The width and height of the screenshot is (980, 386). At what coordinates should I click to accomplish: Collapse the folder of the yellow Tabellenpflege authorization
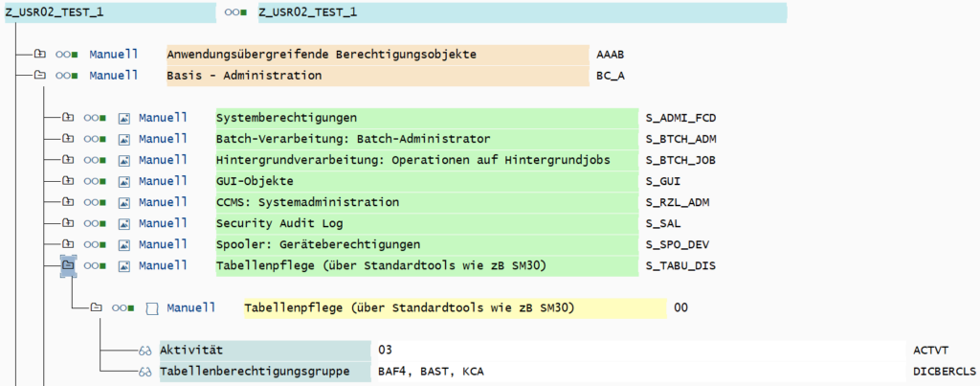coord(96,308)
